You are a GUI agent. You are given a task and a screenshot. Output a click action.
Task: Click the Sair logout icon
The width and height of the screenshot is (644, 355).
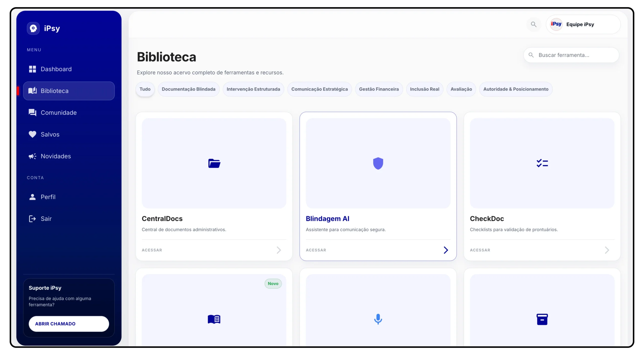point(32,219)
